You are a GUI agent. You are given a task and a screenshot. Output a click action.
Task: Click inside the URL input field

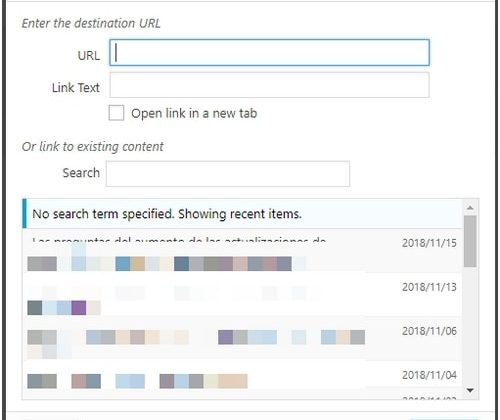269,52
